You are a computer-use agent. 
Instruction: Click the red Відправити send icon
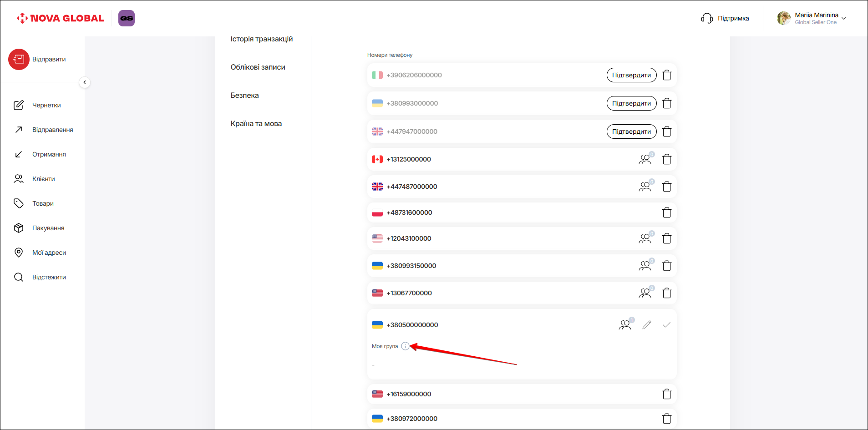point(19,59)
